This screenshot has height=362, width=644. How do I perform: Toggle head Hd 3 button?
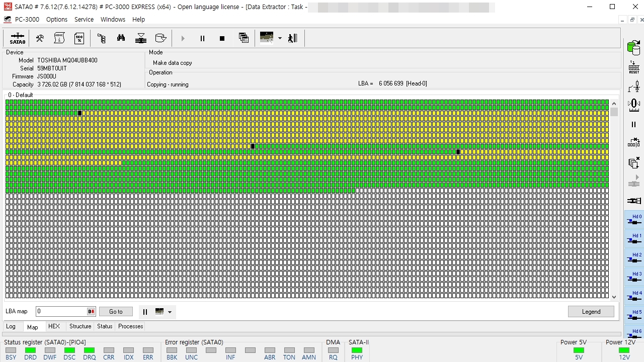click(634, 277)
